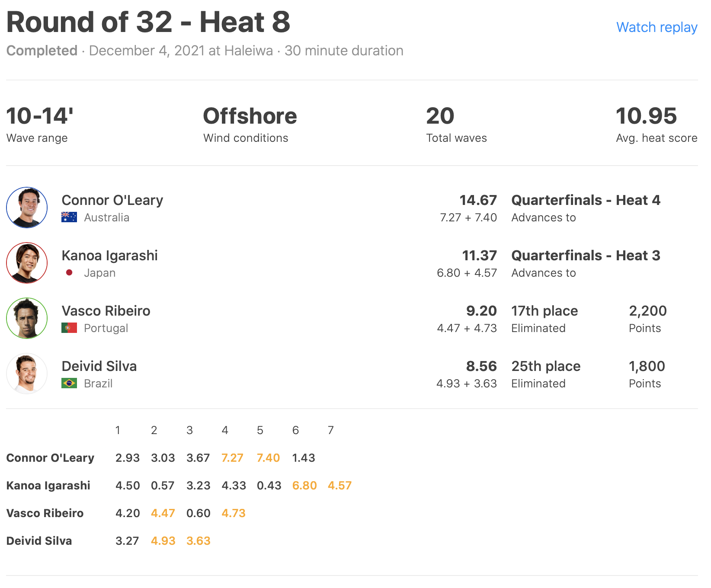Click Kanoa Igarashi's 6.80 wave score
The width and height of the screenshot is (711, 588).
tap(304, 486)
